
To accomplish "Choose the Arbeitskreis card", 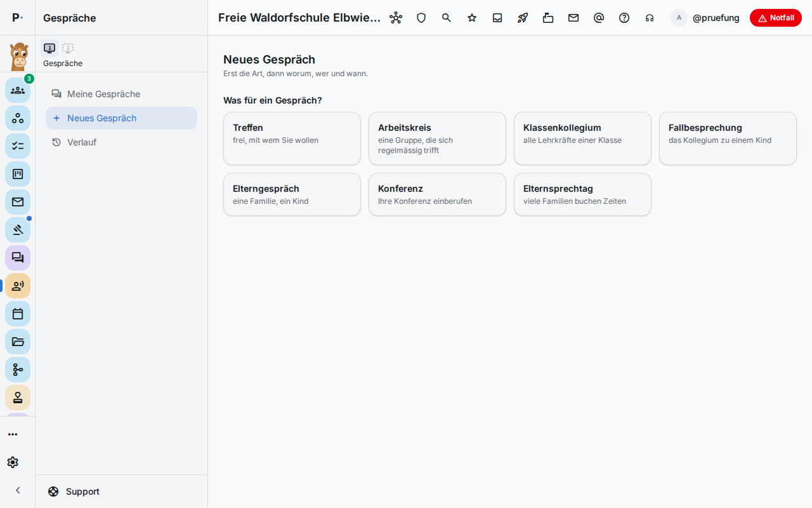I will click(x=437, y=138).
